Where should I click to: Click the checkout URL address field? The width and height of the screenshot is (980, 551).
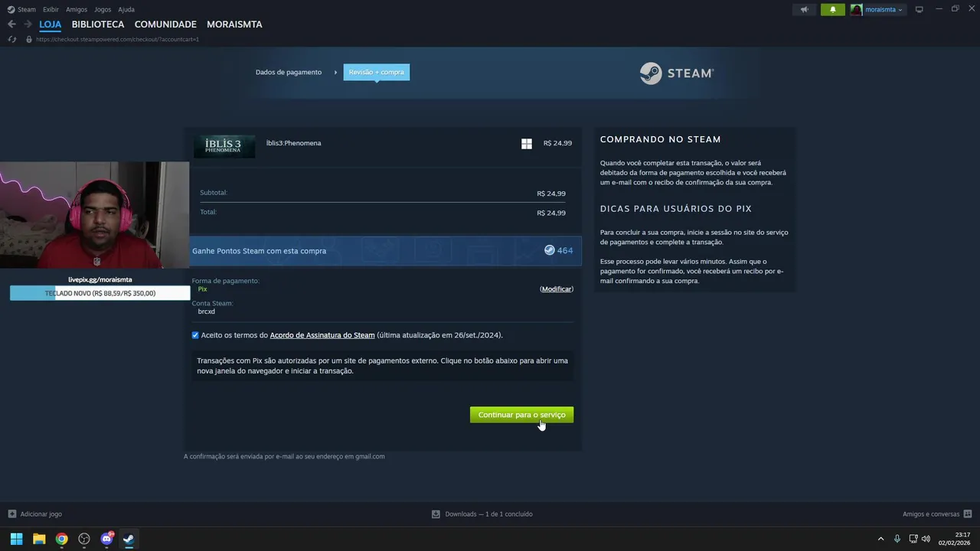pos(117,39)
